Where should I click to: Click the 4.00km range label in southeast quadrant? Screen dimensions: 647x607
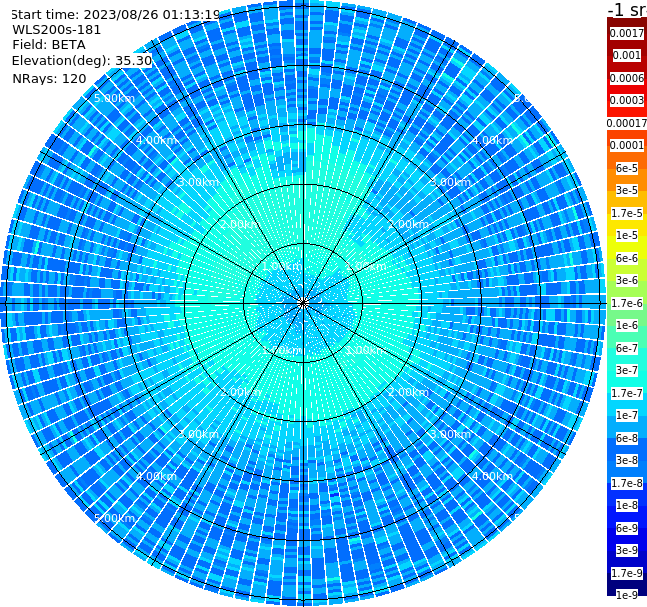click(493, 476)
